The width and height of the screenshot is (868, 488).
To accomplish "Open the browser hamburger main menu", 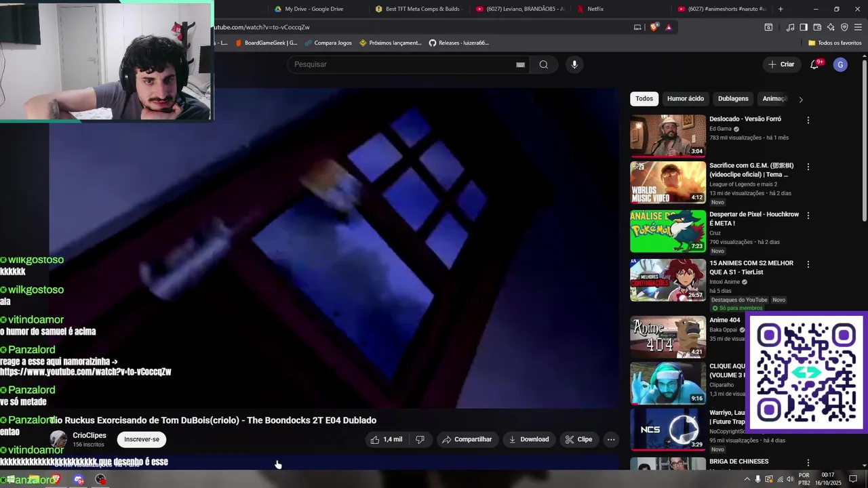I will click(x=858, y=27).
